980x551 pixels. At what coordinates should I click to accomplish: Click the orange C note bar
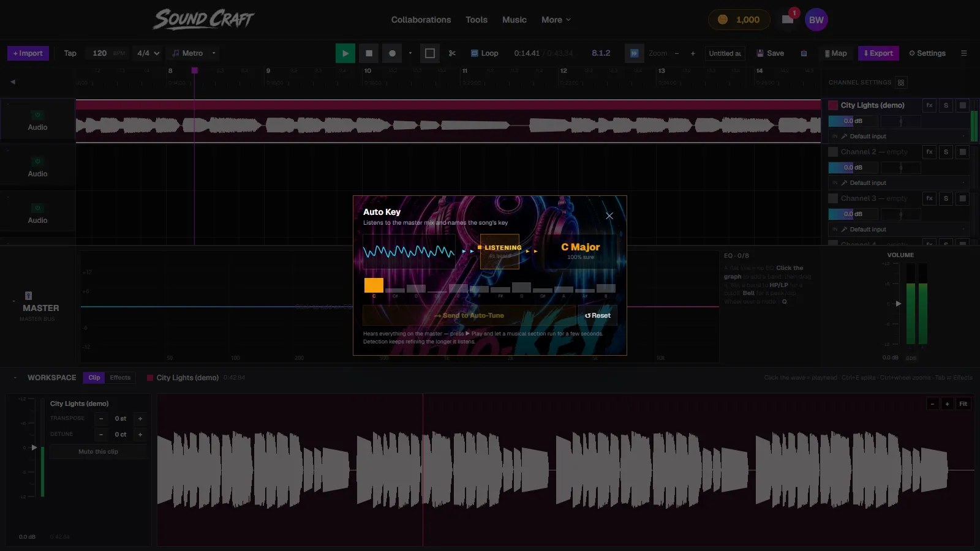point(374,285)
